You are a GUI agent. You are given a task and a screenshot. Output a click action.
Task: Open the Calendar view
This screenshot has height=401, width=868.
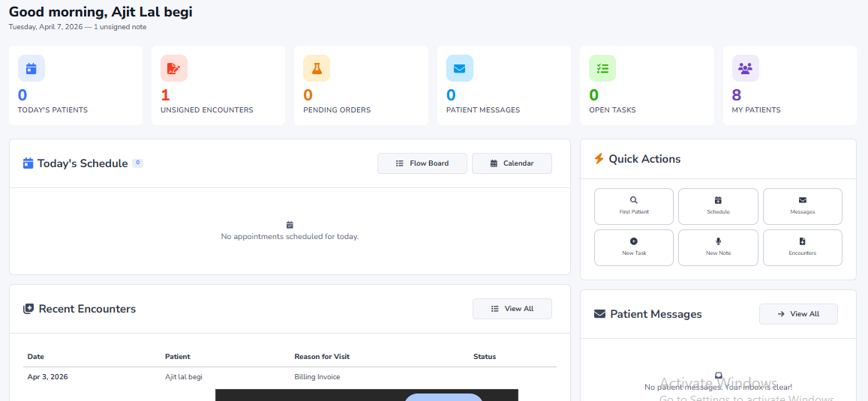tap(512, 163)
